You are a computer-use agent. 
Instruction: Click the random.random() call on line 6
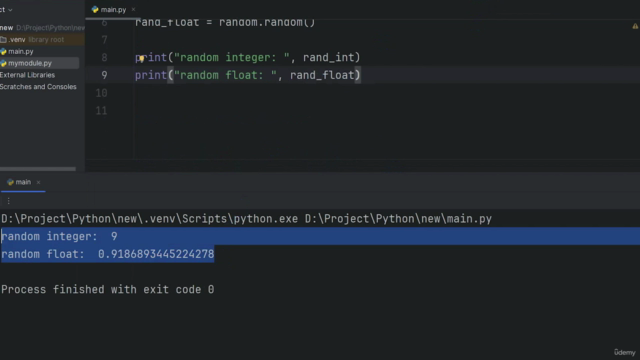point(267,22)
